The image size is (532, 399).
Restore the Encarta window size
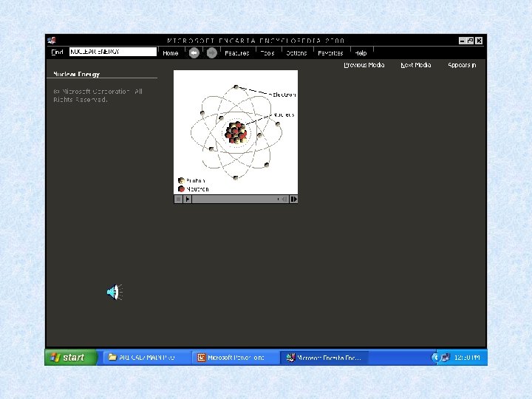(x=470, y=41)
